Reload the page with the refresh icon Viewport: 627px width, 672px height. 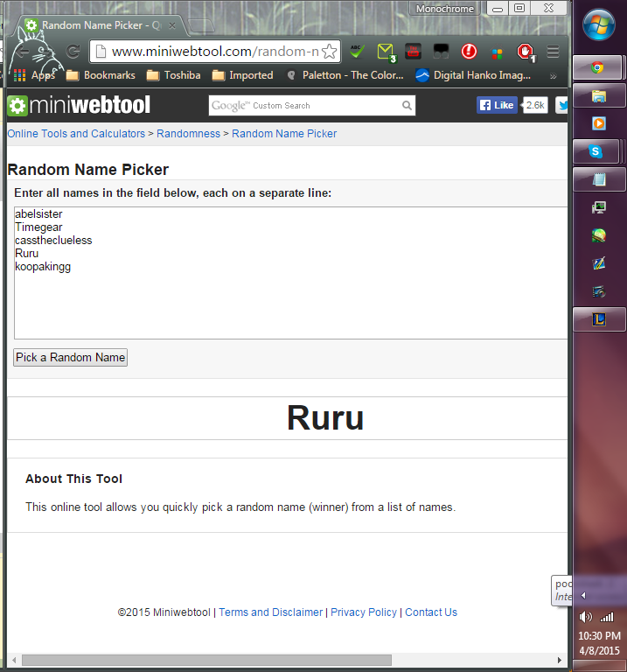pyautogui.click(x=73, y=52)
